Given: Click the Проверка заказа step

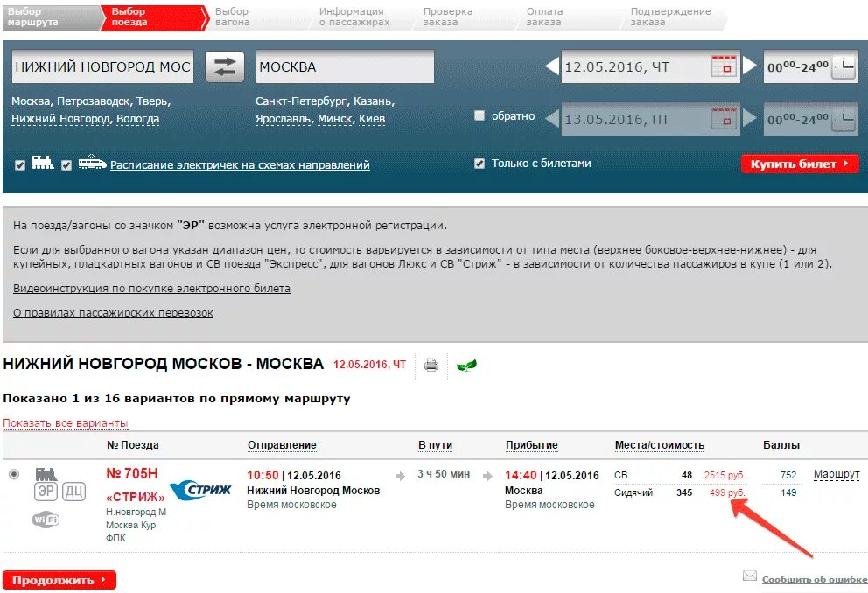Looking at the screenshot, I should click(465, 17).
